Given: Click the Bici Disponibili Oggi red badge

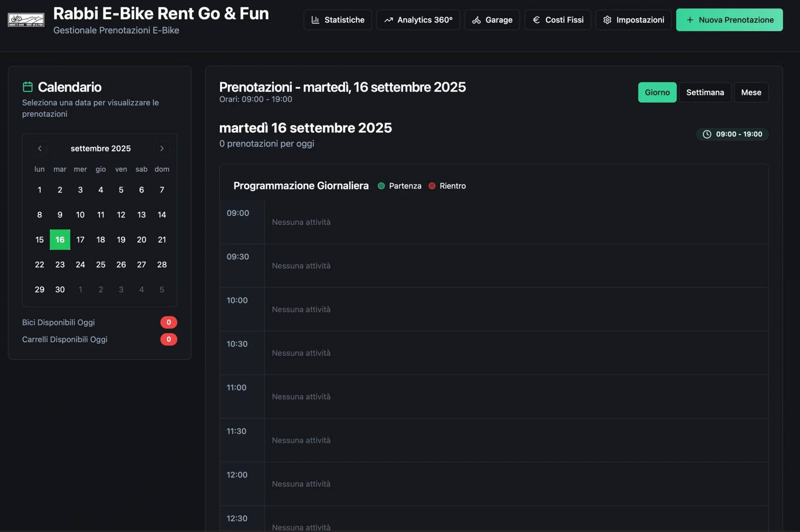Looking at the screenshot, I should click(x=168, y=322).
